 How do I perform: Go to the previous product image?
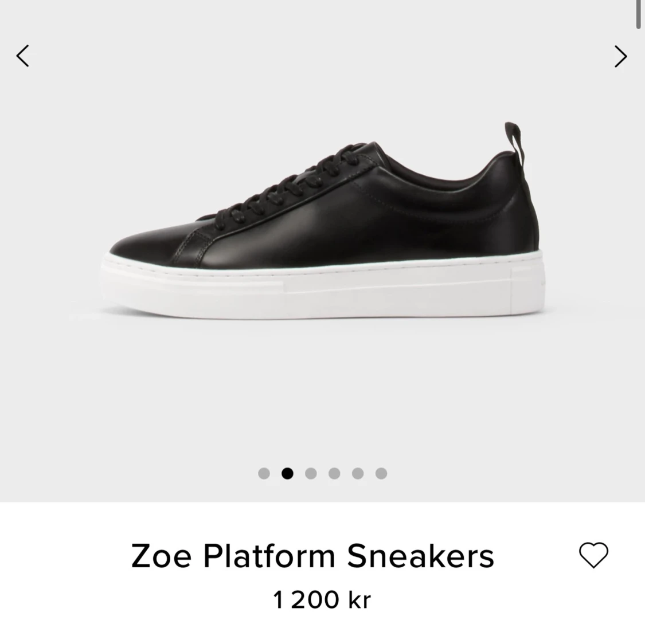(x=22, y=56)
